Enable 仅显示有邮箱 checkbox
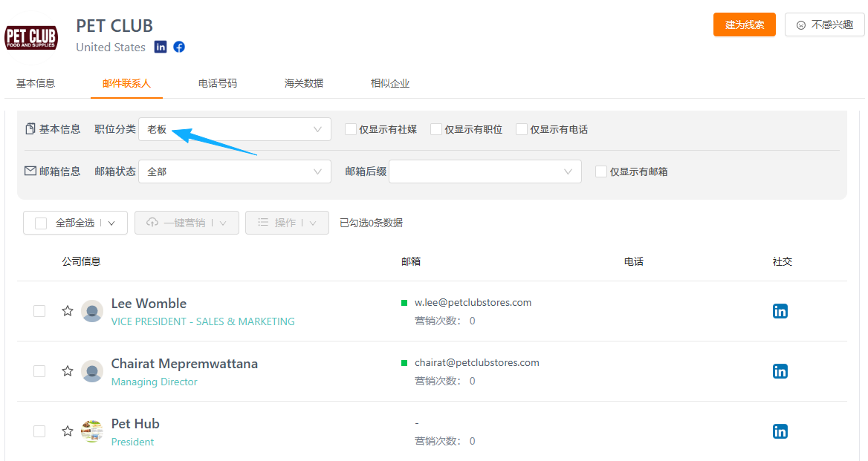868x461 pixels. (601, 171)
